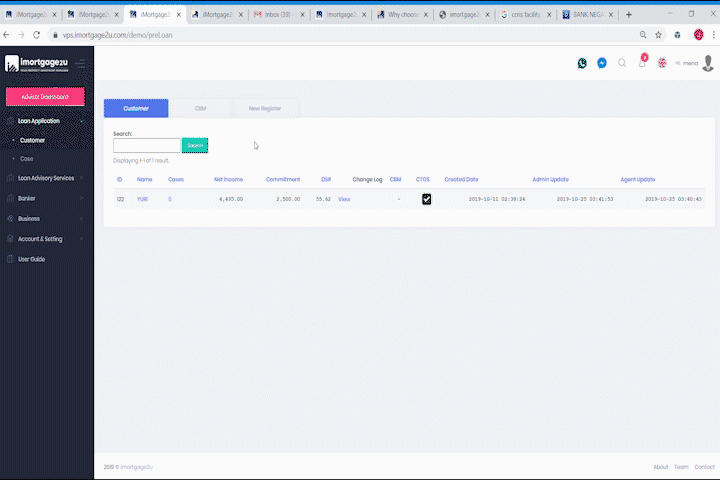Image resolution: width=720 pixels, height=480 pixels.
Task: Bookmark this page with the star
Action: click(x=658, y=35)
